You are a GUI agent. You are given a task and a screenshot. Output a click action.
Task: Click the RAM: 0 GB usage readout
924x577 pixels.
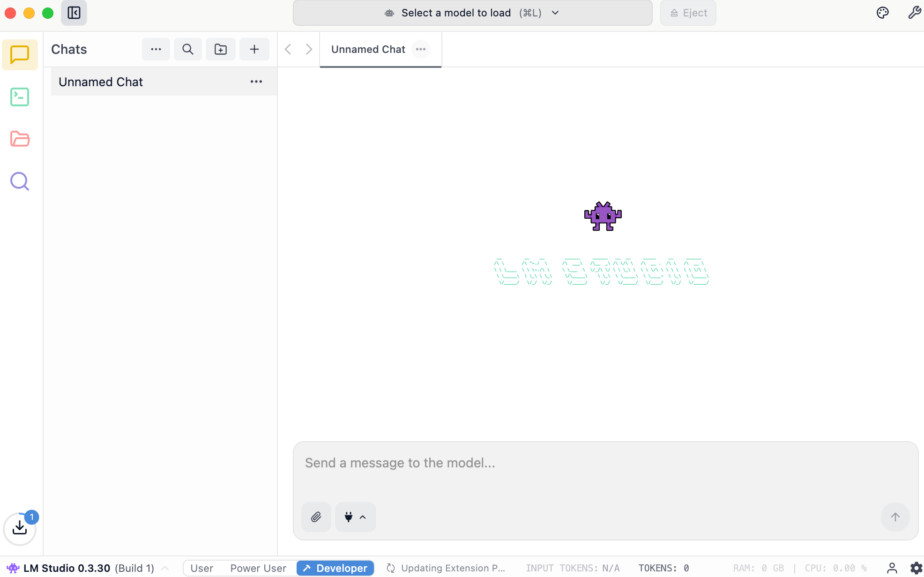pos(759,568)
